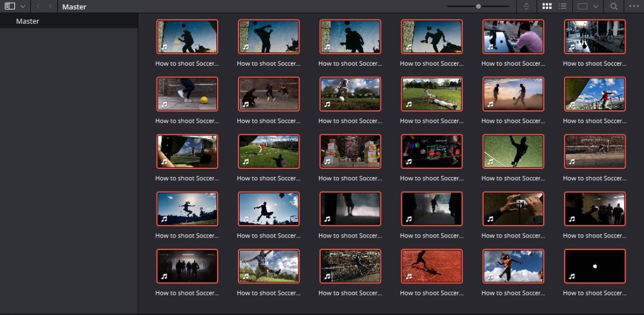Screen dimensions: 644x315
Task: Click the audio note icon on the yellow ball clip
Action: pyautogui.click(x=165, y=104)
